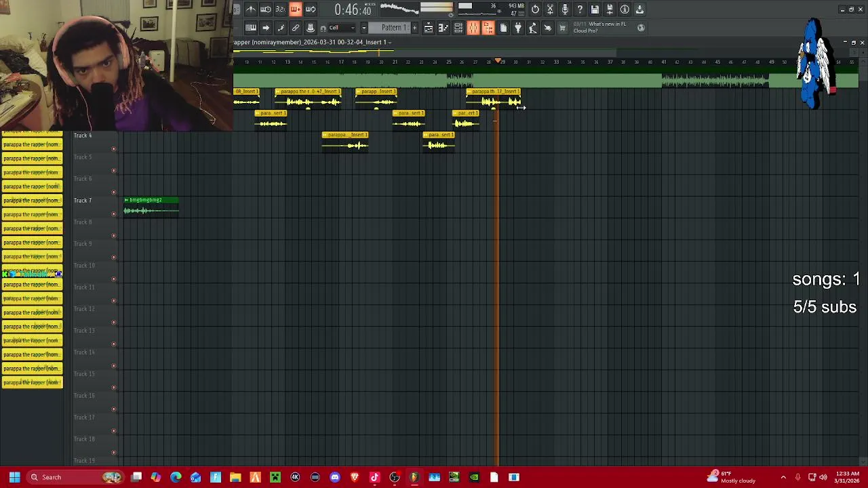Viewport: 868px width, 488px height.
Task: Open Microsoft Edge from taskbar
Action: (176, 477)
